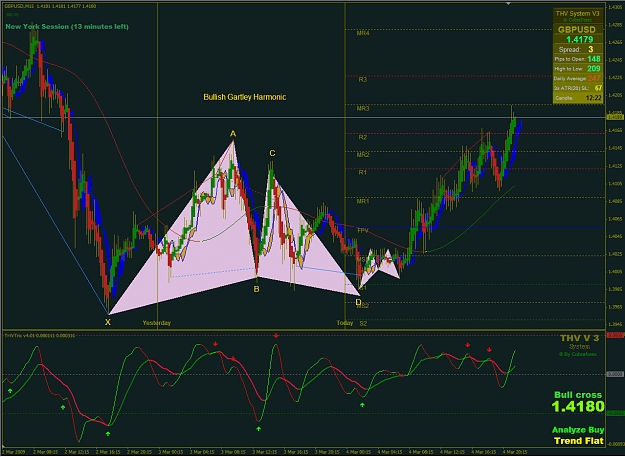Click the current price tag on price axis
The width and height of the screenshot is (625, 457).
[614, 117]
